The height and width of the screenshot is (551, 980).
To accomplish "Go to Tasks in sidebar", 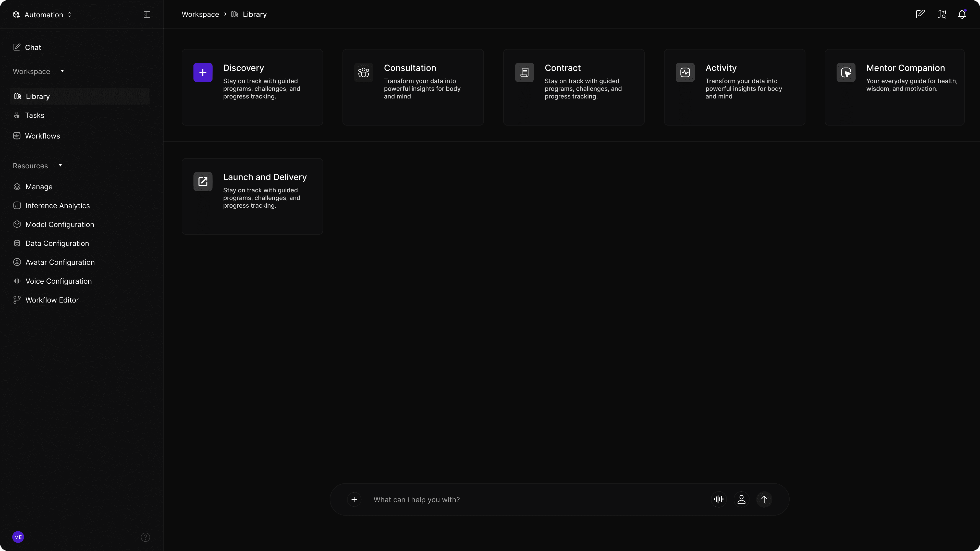I will click(34, 115).
